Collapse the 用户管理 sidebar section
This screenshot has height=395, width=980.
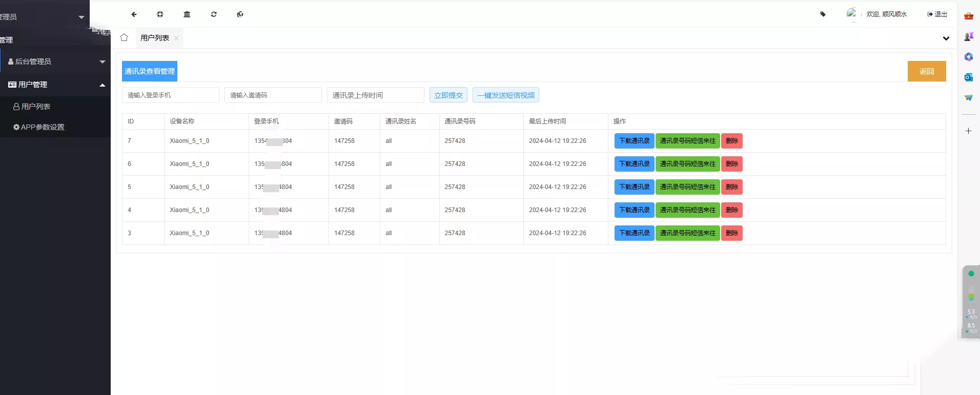click(x=55, y=85)
